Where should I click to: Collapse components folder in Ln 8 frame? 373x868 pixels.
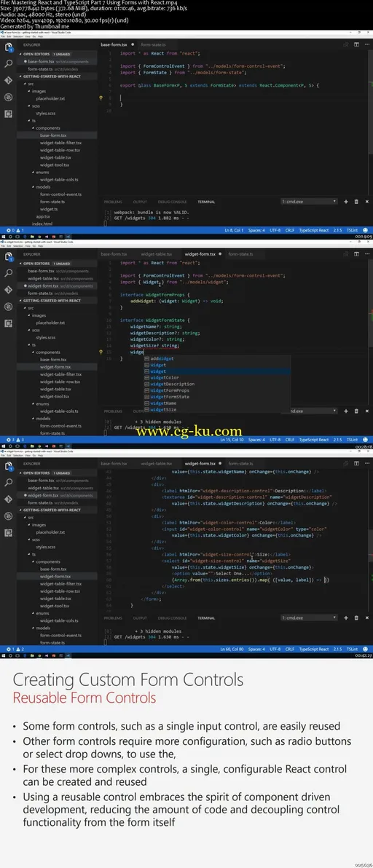pyautogui.click(x=34, y=128)
